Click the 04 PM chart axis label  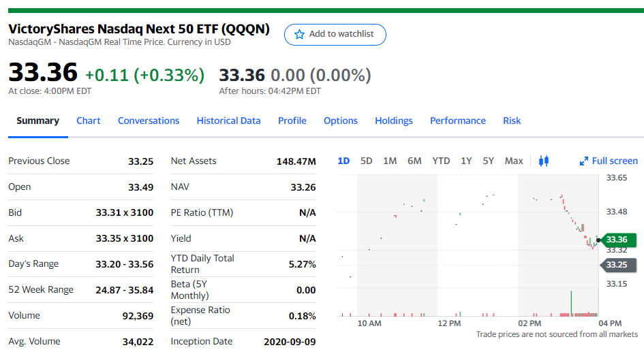[x=610, y=323]
